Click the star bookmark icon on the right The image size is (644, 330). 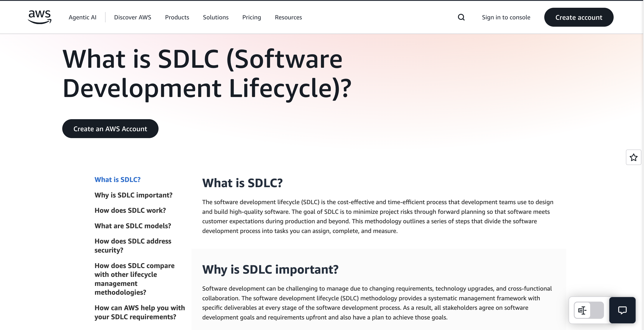pyautogui.click(x=633, y=157)
